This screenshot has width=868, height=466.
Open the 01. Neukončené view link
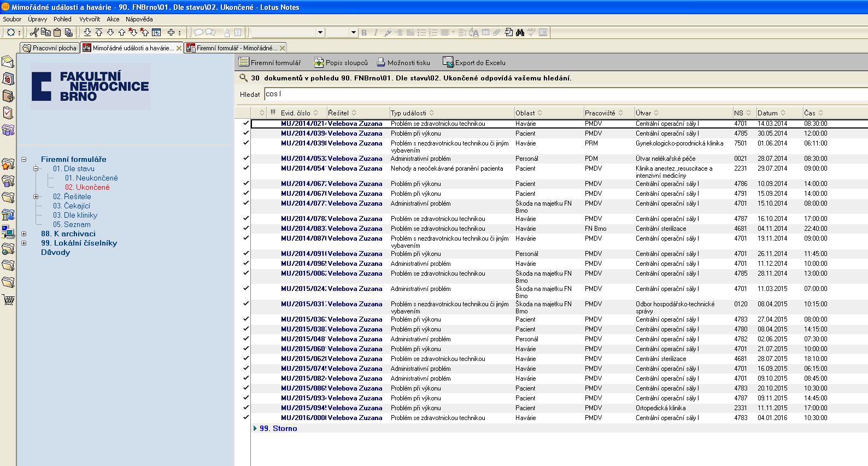pos(91,178)
